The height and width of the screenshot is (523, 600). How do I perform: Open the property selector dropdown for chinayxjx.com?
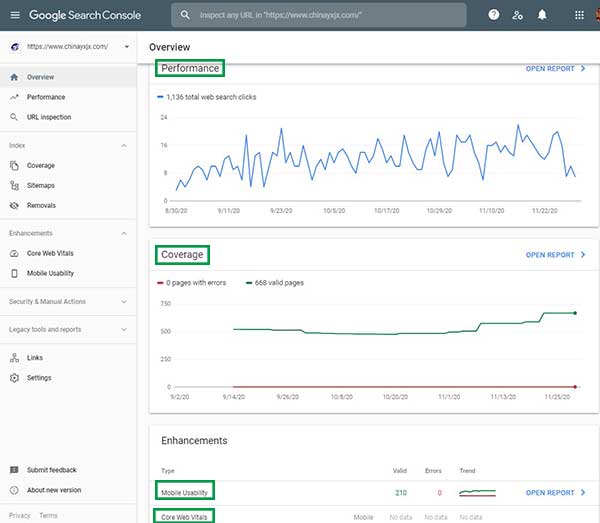click(x=68, y=47)
